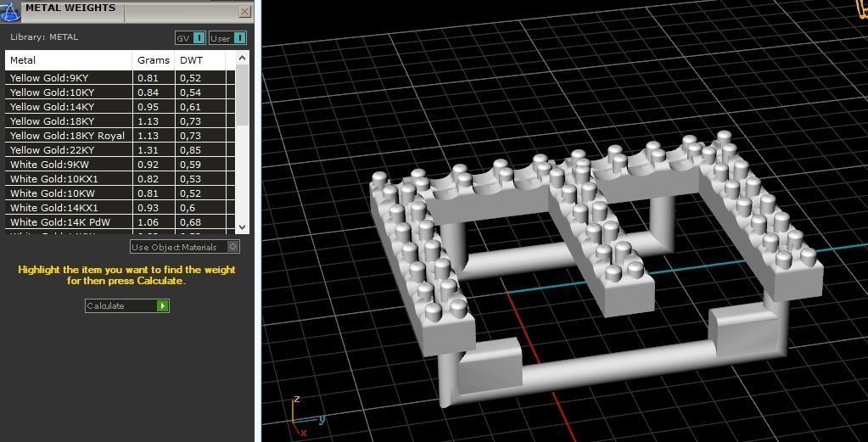Click the 0,54 DWT value
Screen dimensions: 868x442
coord(190,92)
